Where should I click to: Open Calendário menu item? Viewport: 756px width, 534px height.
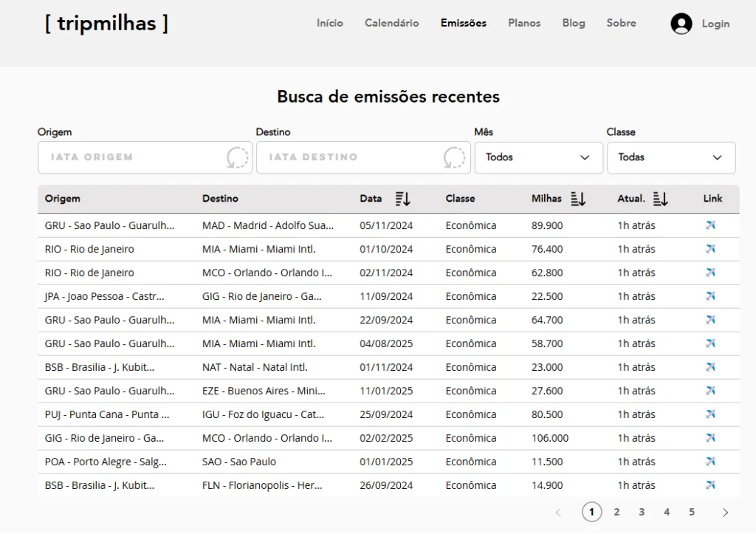[x=391, y=23]
